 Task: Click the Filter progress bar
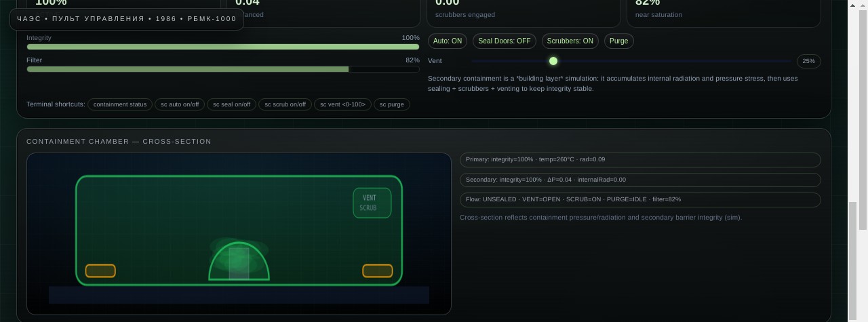(x=223, y=69)
